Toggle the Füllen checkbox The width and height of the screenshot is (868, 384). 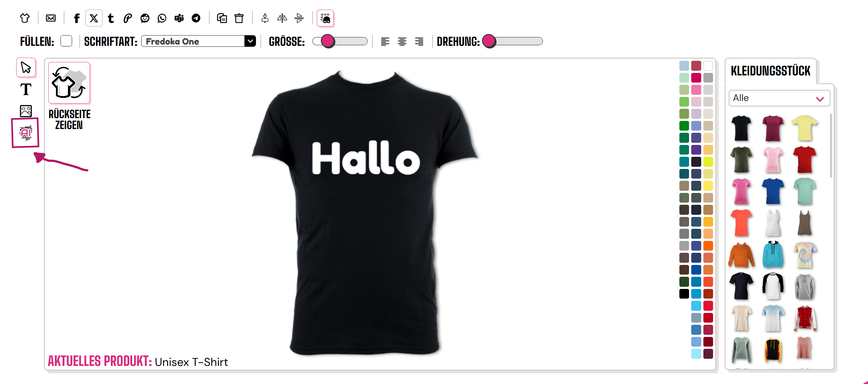[x=66, y=41]
